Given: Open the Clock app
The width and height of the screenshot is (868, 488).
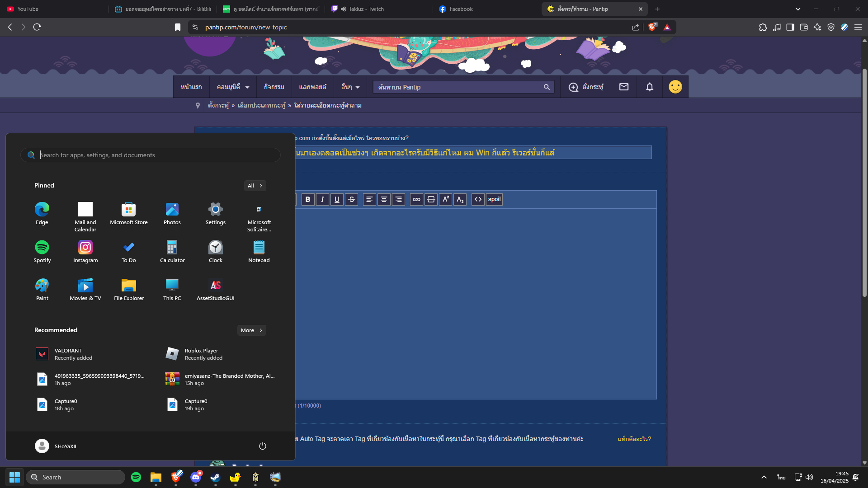Looking at the screenshot, I should pos(216,251).
